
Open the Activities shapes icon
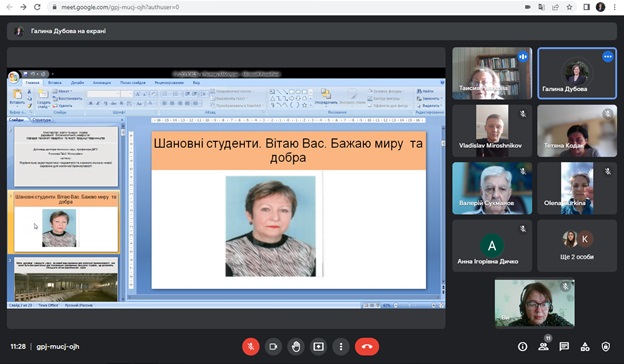coord(585,346)
